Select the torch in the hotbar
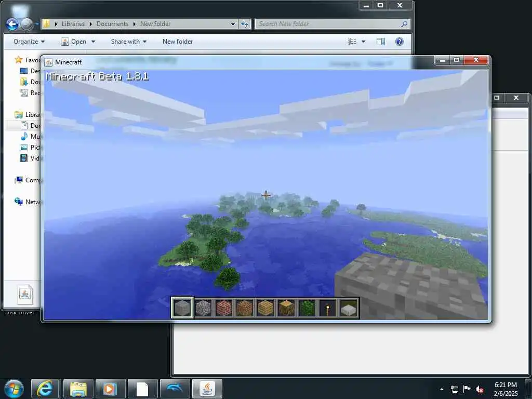This screenshot has height=399, width=532. tap(328, 308)
